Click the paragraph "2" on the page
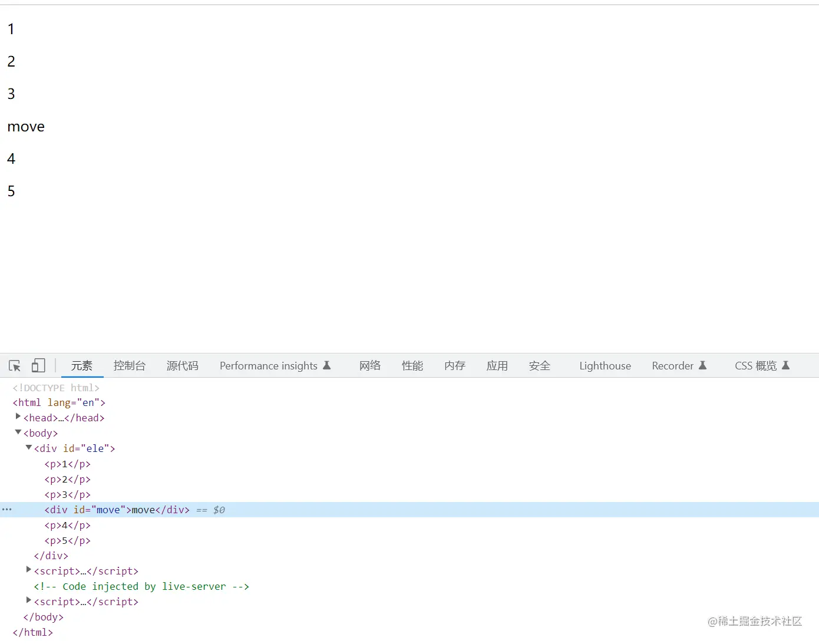The height and width of the screenshot is (644, 819). pyautogui.click(x=11, y=61)
